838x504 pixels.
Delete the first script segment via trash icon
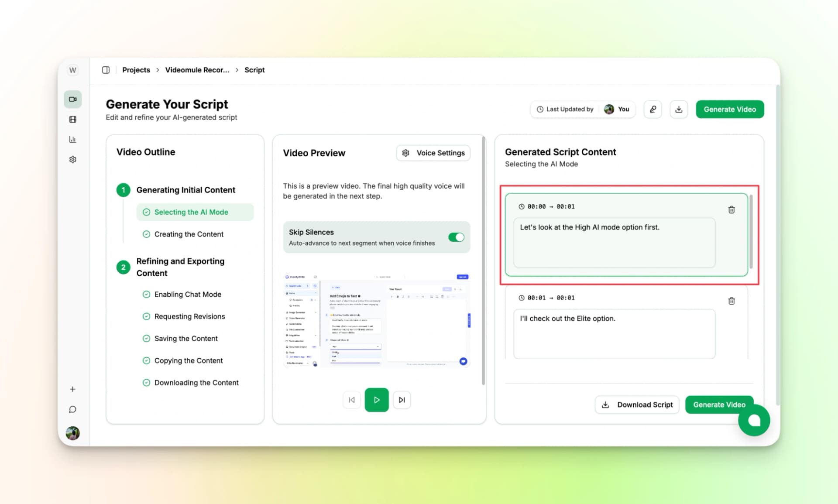732,209
